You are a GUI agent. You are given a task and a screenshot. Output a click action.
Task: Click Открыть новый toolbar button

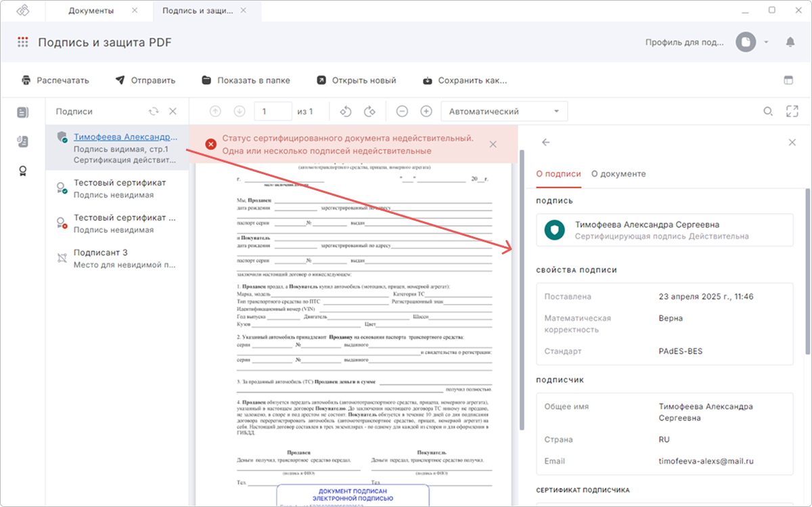[x=356, y=80]
